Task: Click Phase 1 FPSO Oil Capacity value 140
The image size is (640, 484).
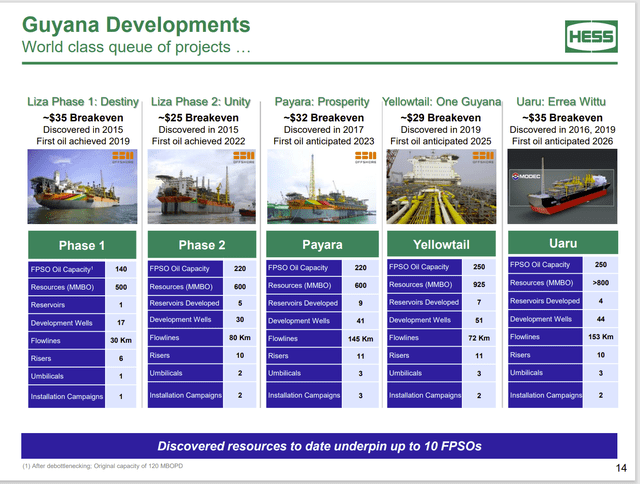Action: pyautogui.click(x=121, y=269)
